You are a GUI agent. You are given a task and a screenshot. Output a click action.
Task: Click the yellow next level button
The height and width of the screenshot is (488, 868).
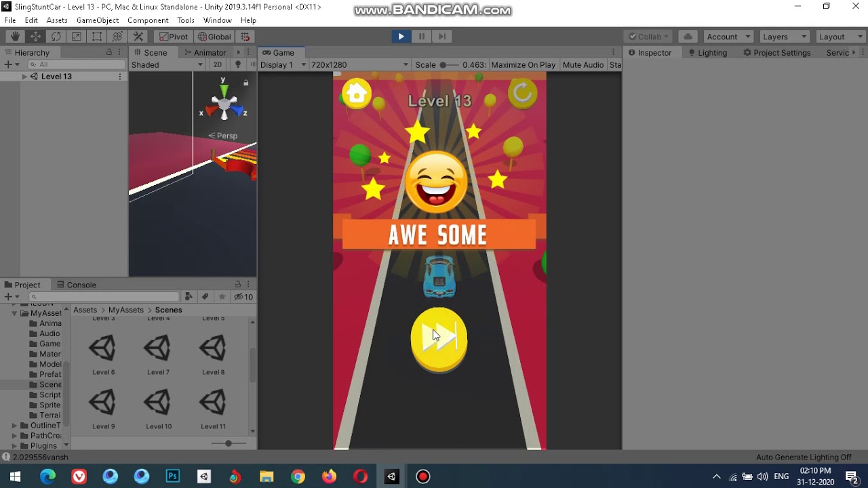[439, 338]
